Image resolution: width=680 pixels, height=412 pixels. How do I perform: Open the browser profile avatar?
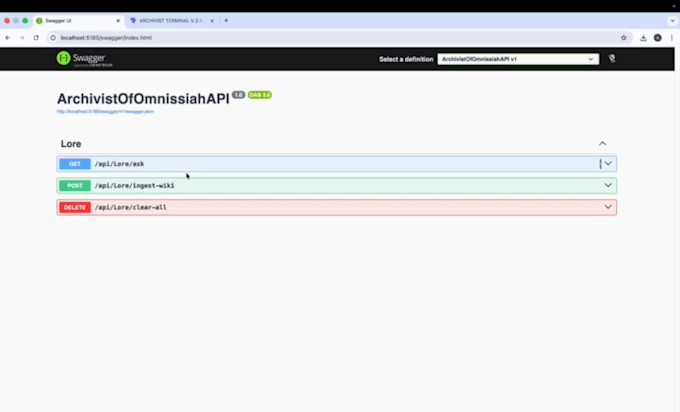point(657,38)
